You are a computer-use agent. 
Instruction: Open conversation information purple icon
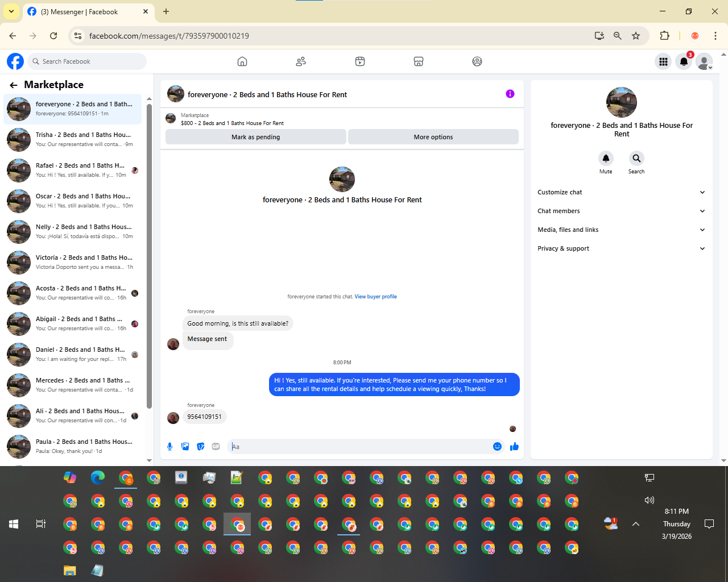[x=510, y=94]
